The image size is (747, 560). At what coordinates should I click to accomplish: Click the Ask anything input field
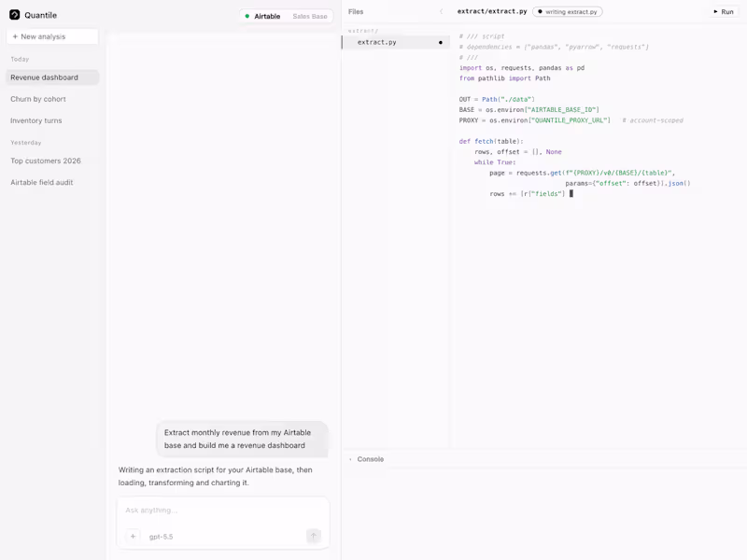point(223,511)
